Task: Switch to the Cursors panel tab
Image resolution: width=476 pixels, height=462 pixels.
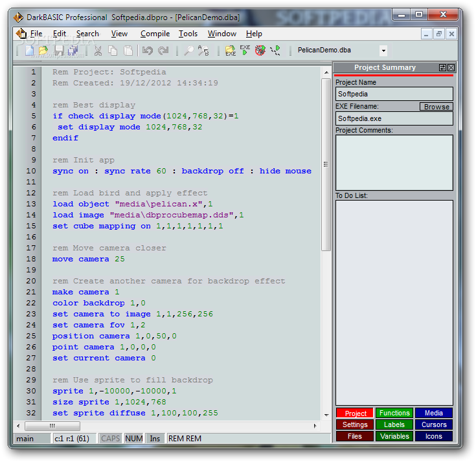Action: pos(434,424)
